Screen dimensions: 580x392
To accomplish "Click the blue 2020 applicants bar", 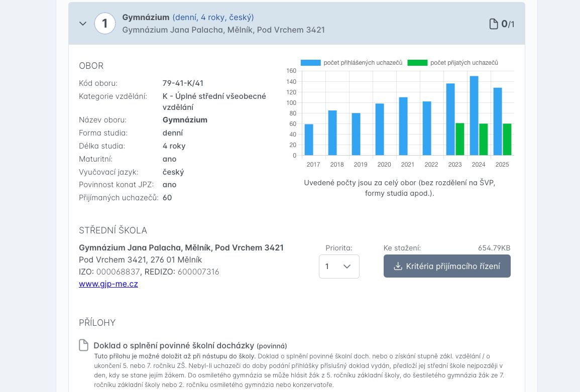I will click(x=380, y=129).
